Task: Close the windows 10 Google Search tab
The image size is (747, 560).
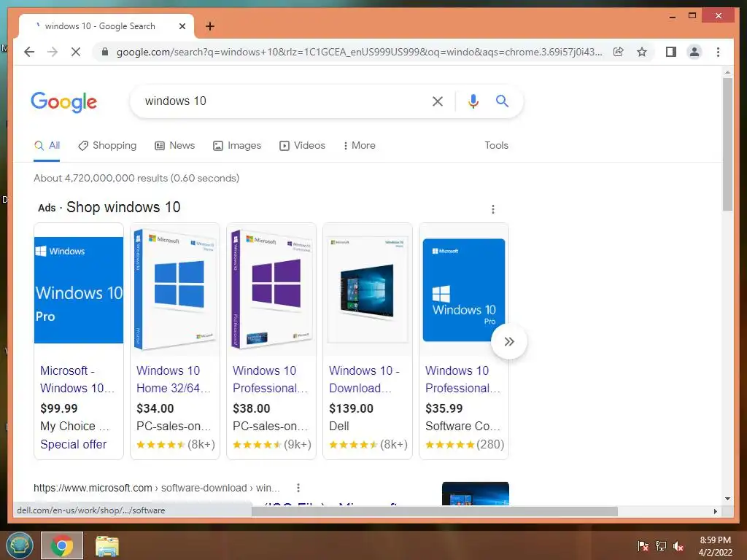Action: (x=182, y=26)
